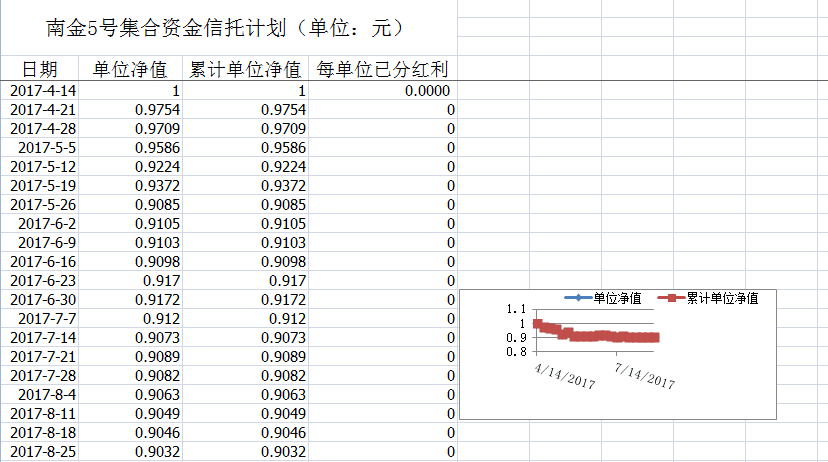
Task: Select the dividend cell in the 2017-7-28 row
Action: (x=450, y=376)
